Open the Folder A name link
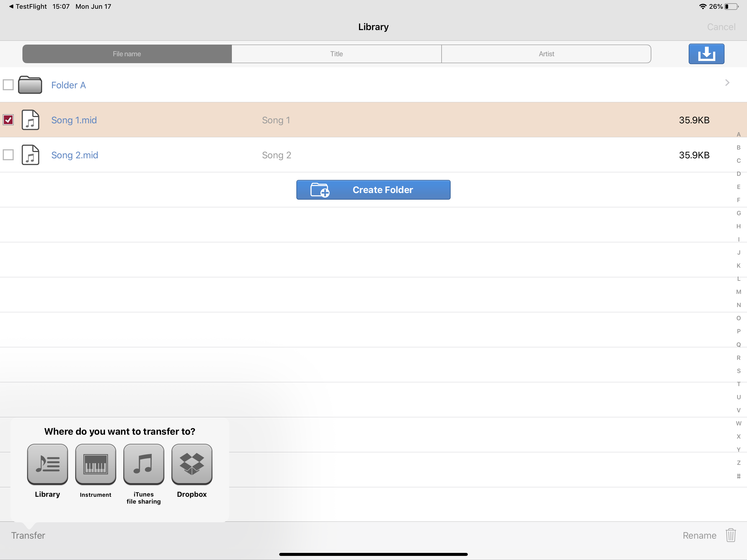 tap(69, 85)
